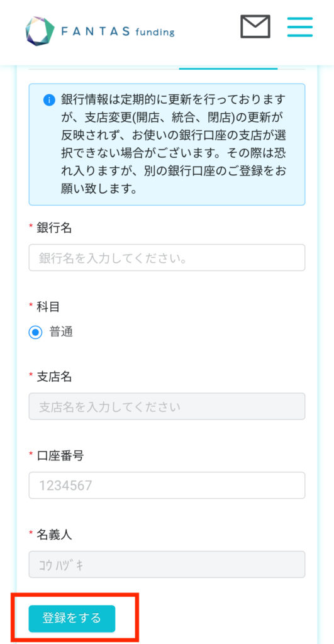Screen dimensions: 334x644
Task: Click the 名義人 field showing コウ ハヅキ
Action: (167, 564)
